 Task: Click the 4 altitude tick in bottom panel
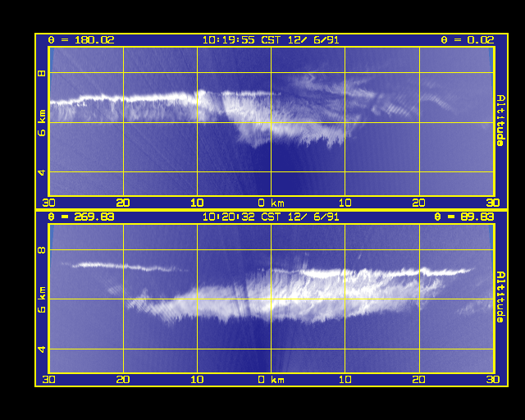pyautogui.click(x=42, y=349)
